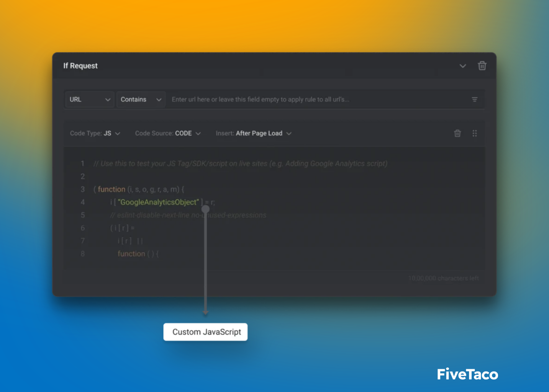Open the Contains operator dropdown
This screenshot has height=392, width=549.
coord(141,99)
